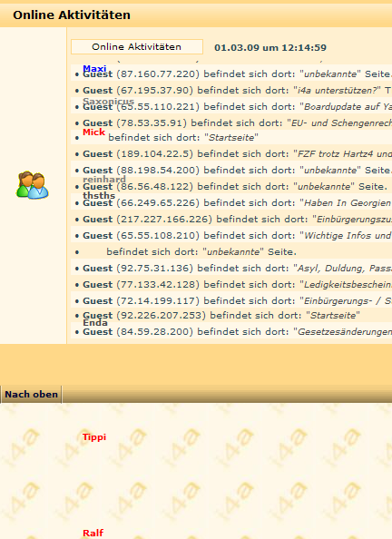
Task: Open the "FZF trotz Hartz4" topic link
Action: coord(342,153)
